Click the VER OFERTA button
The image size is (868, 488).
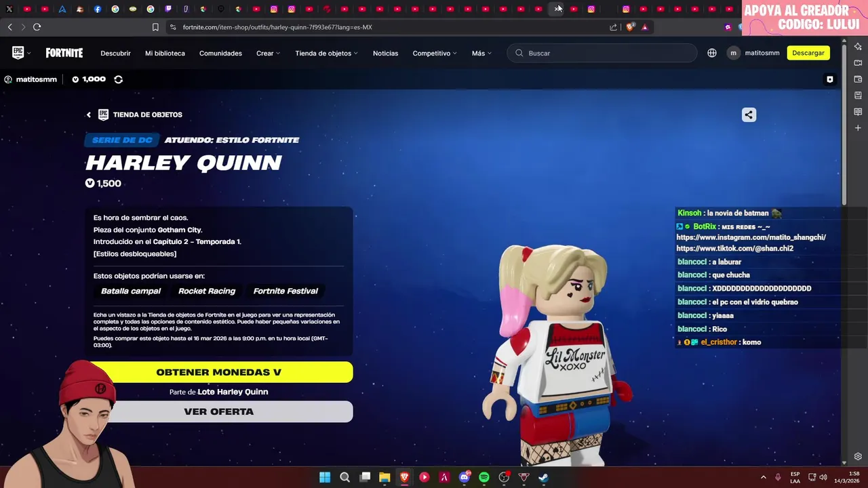pyautogui.click(x=218, y=411)
